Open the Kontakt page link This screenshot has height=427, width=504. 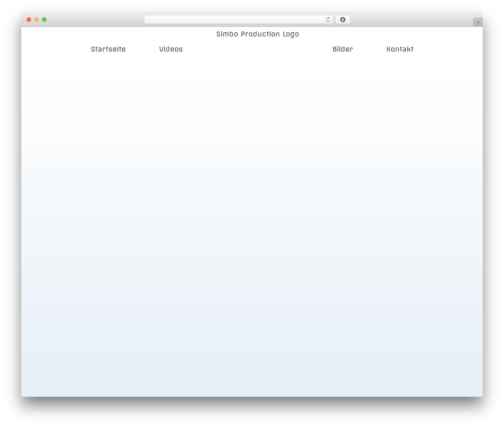(x=400, y=49)
